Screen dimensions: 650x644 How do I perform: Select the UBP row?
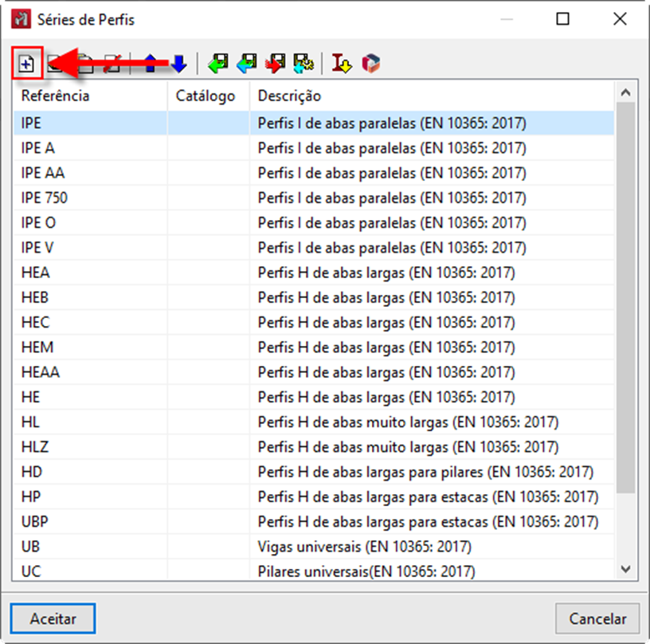314,521
